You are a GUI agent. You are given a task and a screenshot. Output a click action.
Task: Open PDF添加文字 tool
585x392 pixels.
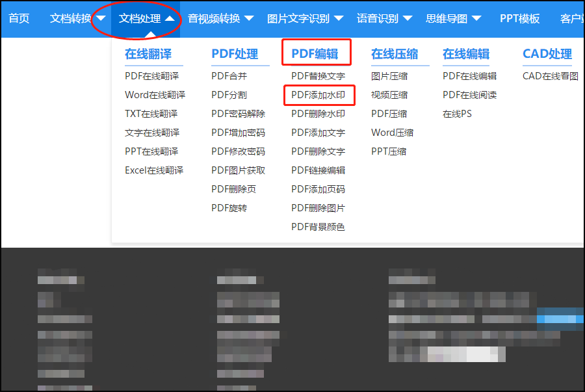click(318, 133)
